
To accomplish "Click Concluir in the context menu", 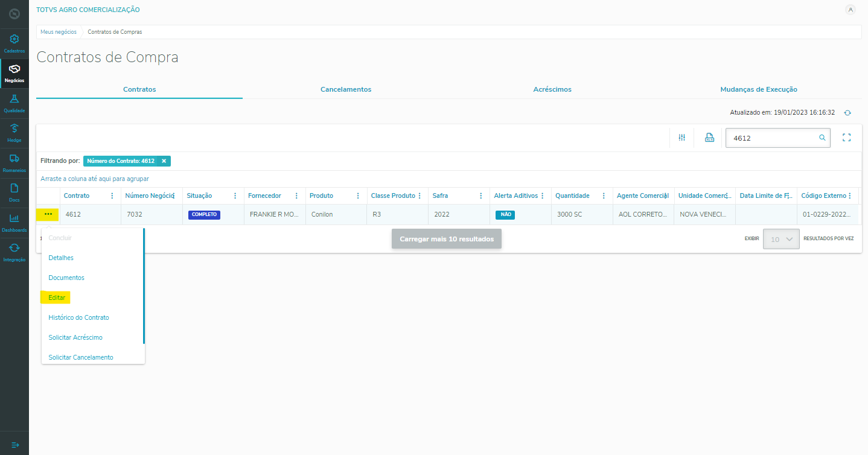I will click(x=60, y=238).
